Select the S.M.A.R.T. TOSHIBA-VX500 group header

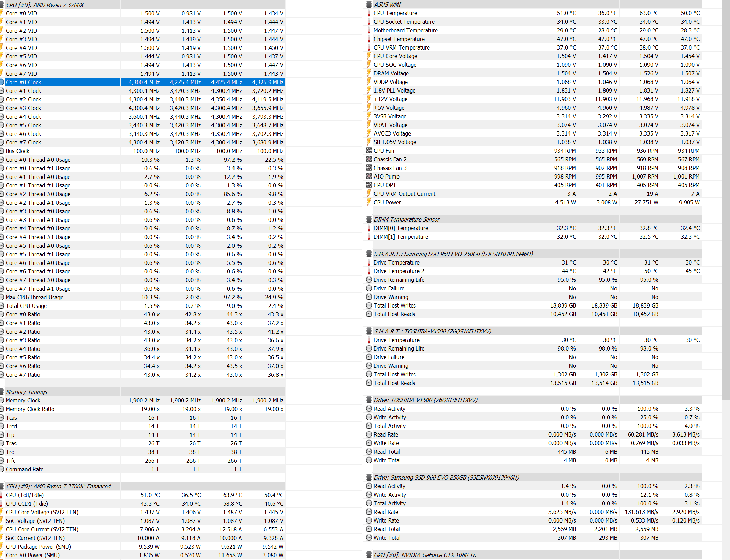(432, 331)
